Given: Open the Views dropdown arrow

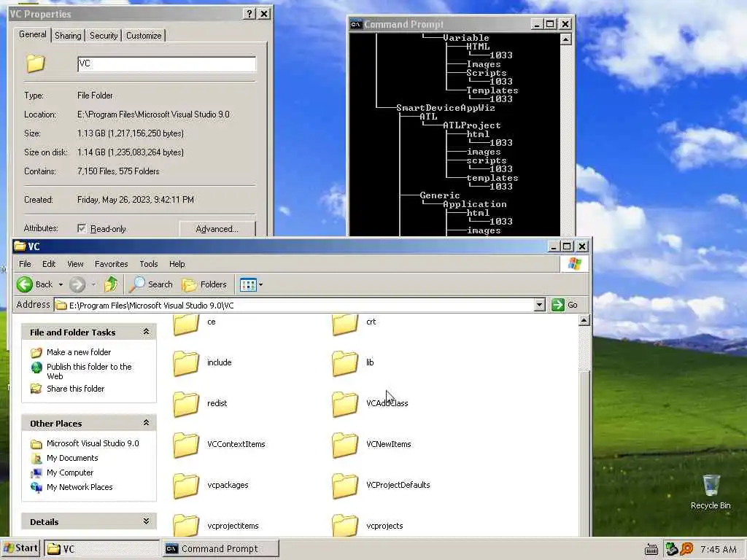Looking at the screenshot, I should [260, 285].
